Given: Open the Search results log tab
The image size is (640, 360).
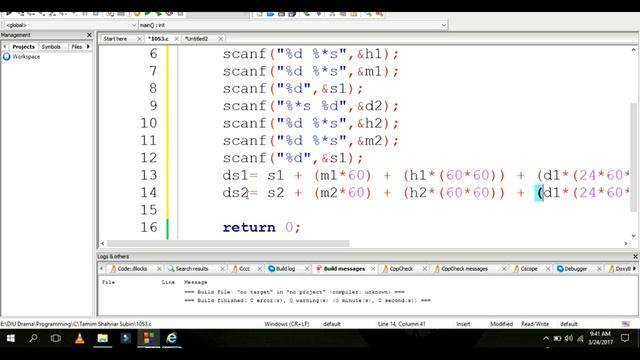Looking at the screenshot, I should pos(192,269).
